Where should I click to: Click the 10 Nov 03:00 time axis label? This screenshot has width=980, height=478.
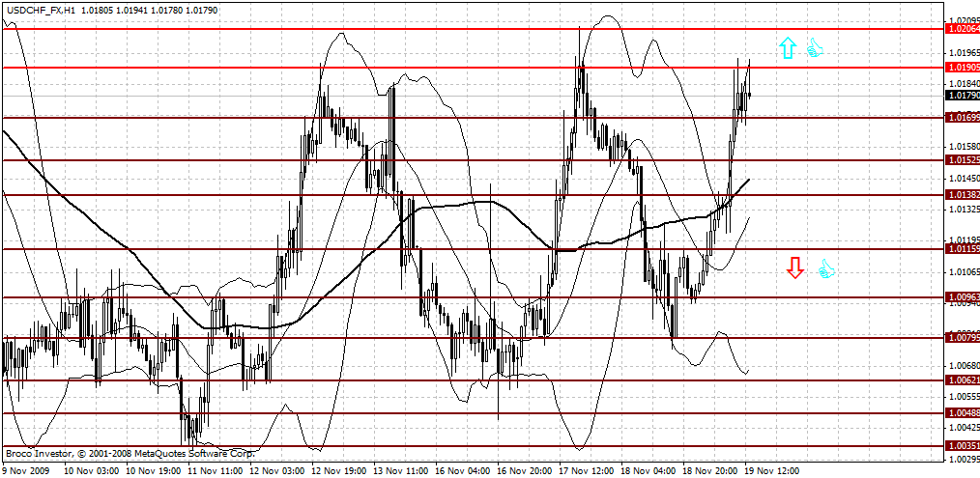pos(91,470)
